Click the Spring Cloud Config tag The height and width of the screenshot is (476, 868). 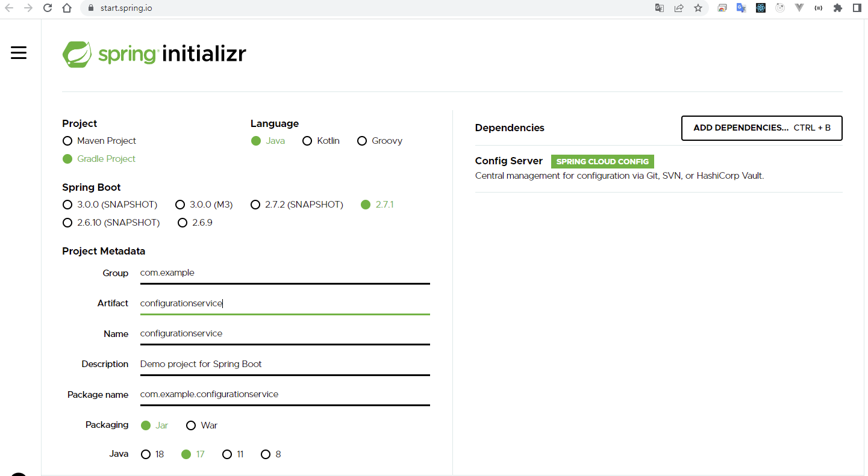[x=602, y=161]
